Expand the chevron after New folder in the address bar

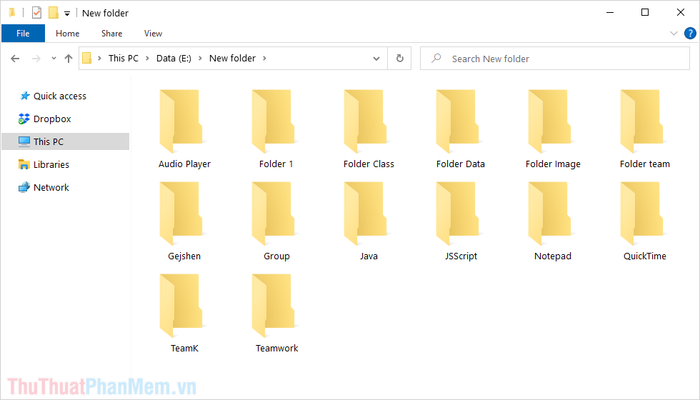tap(264, 58)
